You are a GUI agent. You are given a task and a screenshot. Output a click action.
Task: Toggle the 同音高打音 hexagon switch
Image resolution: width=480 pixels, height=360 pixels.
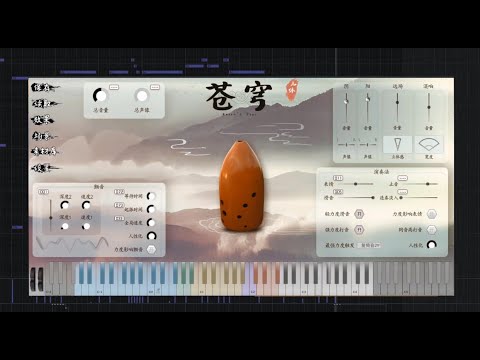[x=432, y=230]
